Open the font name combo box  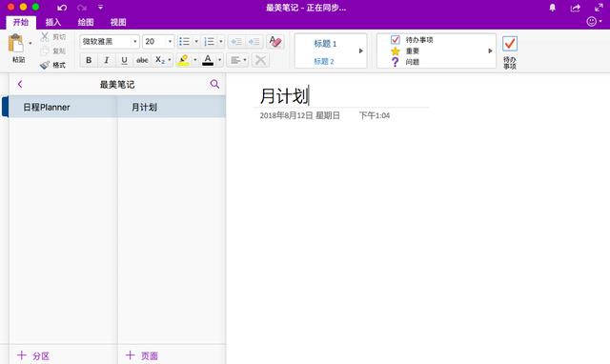click(x=110, y=41)
